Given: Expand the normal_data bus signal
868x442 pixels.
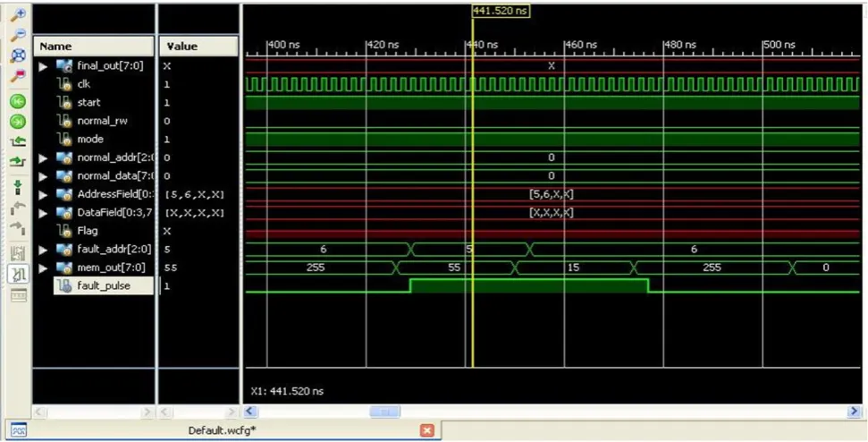Looking at the screenshot, I should [43, 176].
